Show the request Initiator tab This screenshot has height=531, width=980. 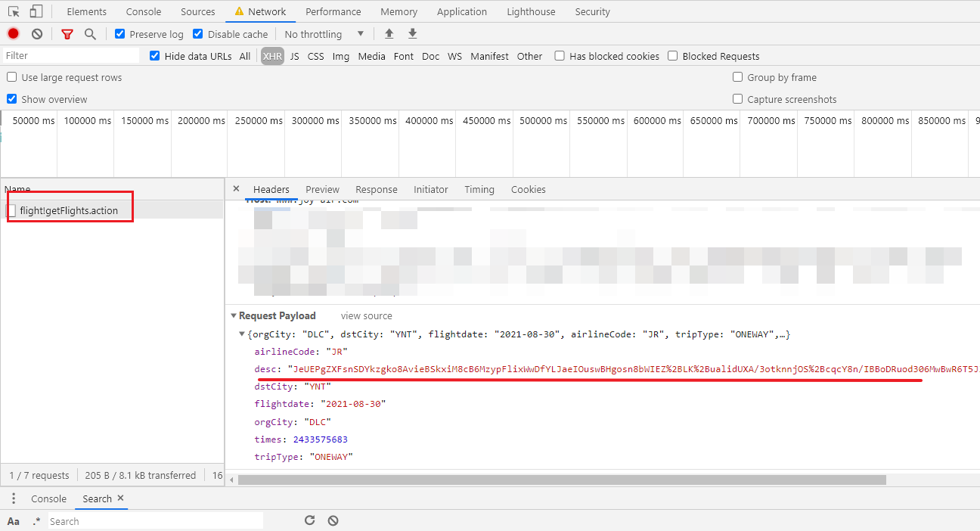[431, 189]
